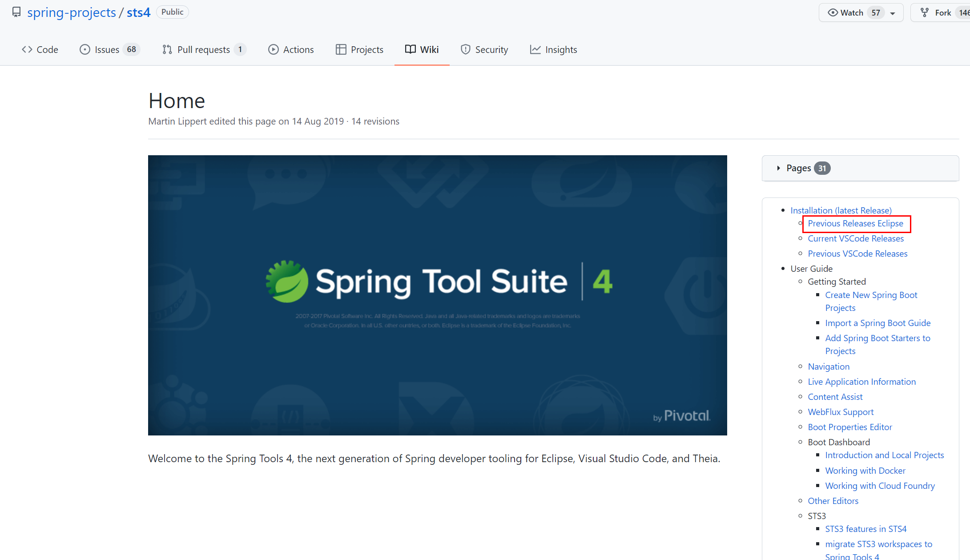Click the repository book icon beside spring-projects
This screenshot has height=560, width=970.
16,12
